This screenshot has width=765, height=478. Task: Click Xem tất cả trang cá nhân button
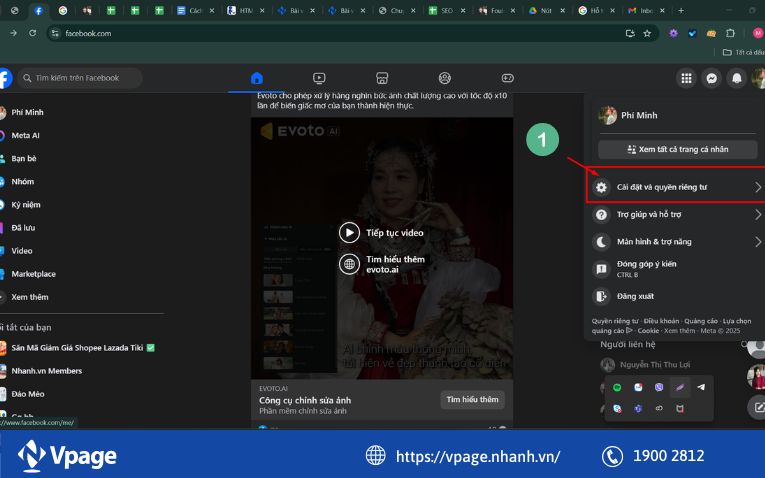coord(678,149)
